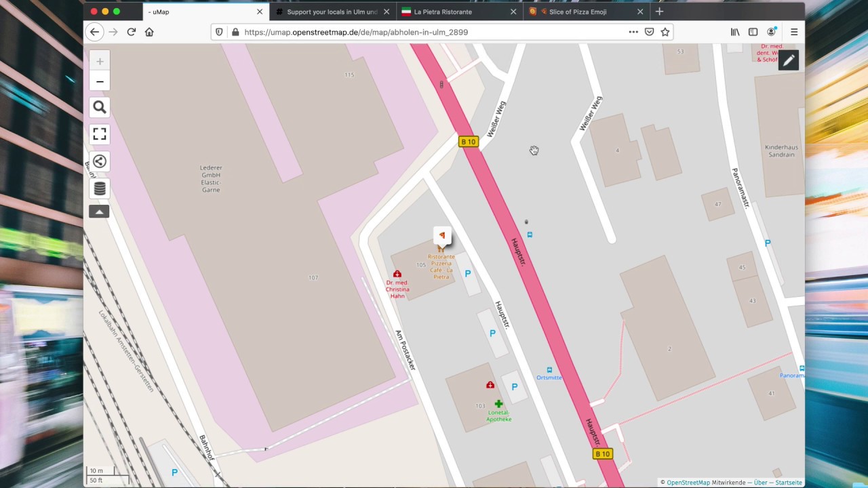Bookmark this page with the star icon
Image resolution: width=868 pixels, height=488 pixels.
[x=665, y=32]
